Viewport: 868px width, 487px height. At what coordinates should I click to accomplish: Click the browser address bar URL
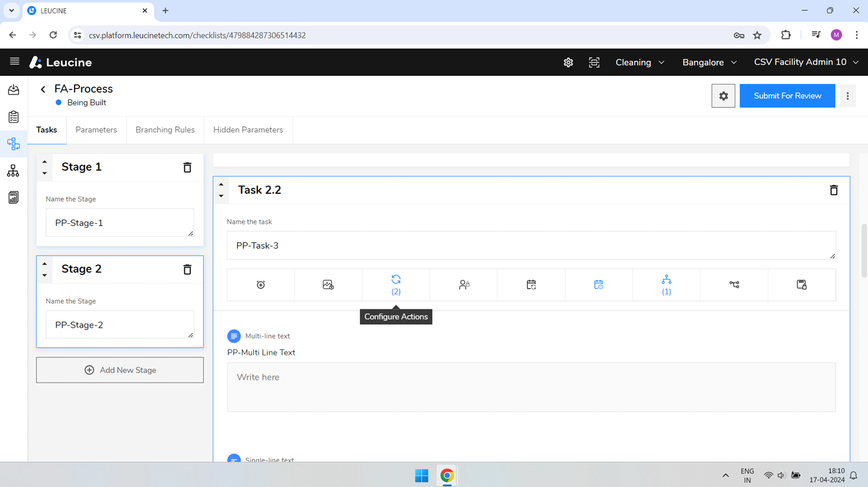pyautogui.click(x=197, y=35)
